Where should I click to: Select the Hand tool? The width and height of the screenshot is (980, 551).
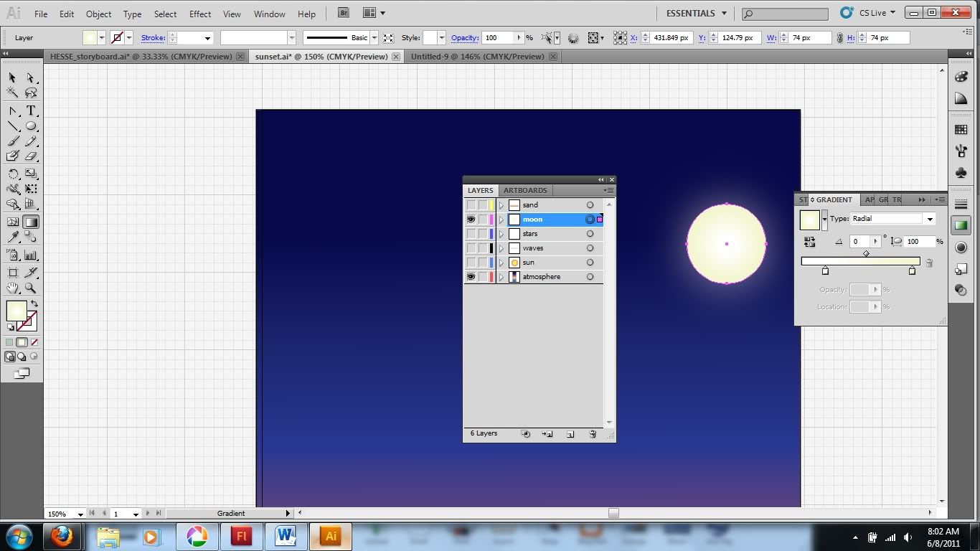pyautogui.click(x=12, y=288)
